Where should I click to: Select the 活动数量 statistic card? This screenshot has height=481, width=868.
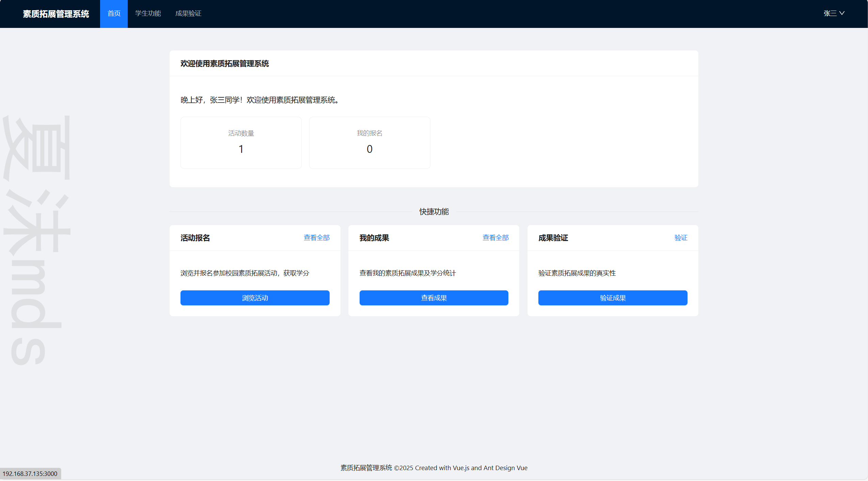coord(241,143)
